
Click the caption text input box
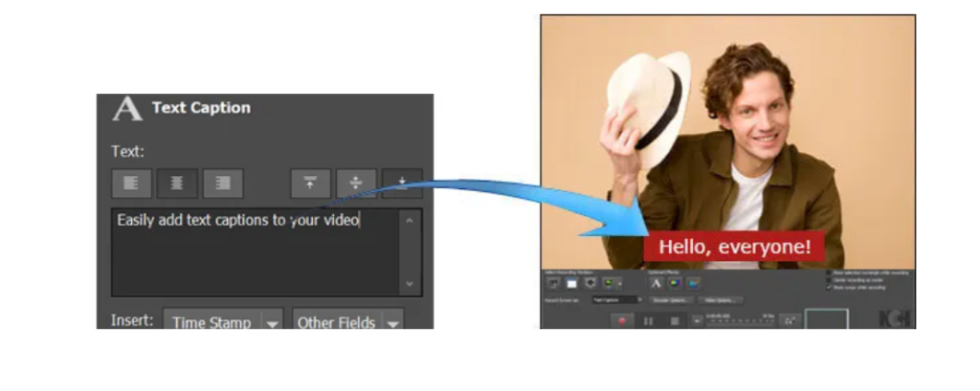coord(255,252)
